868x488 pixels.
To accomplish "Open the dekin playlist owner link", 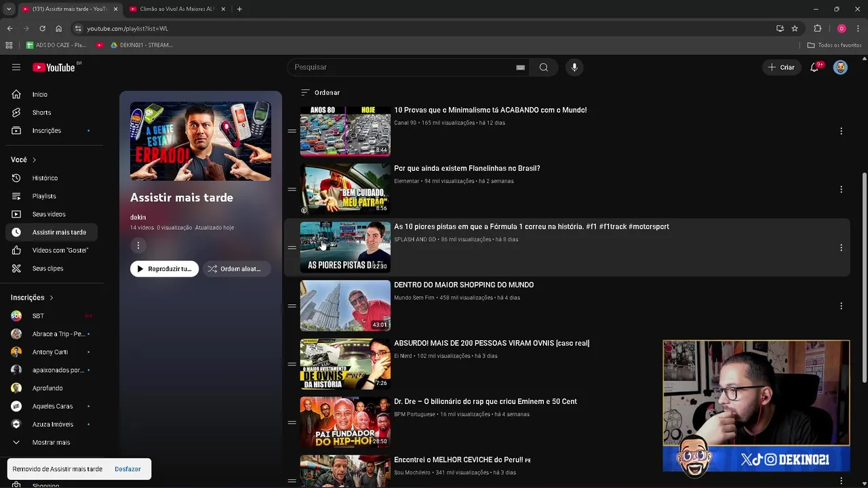I will pos(138,217).
